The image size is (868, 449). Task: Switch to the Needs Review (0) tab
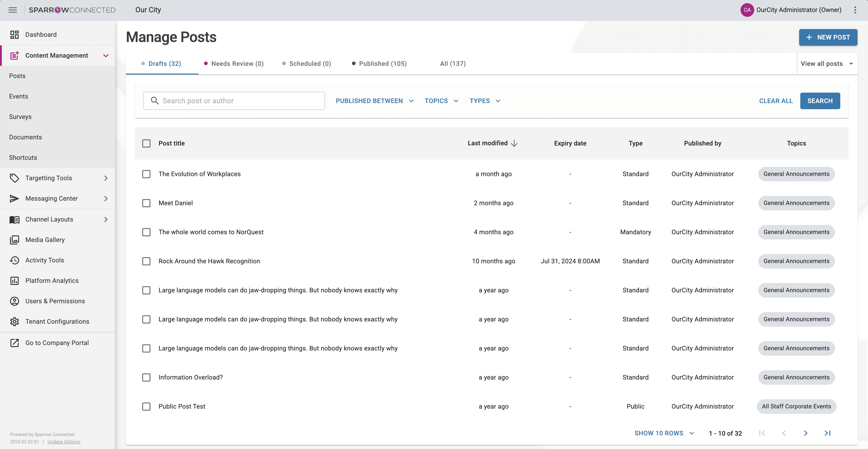[234, 64]
